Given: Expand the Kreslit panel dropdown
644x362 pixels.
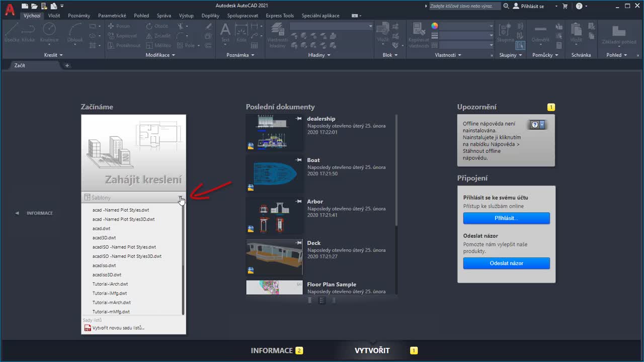Looking at the screenshot, I should click(x=61, y=55).
